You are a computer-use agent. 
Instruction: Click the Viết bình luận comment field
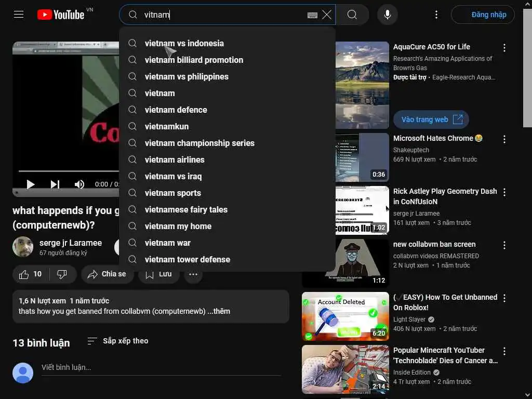coord(161,367)
